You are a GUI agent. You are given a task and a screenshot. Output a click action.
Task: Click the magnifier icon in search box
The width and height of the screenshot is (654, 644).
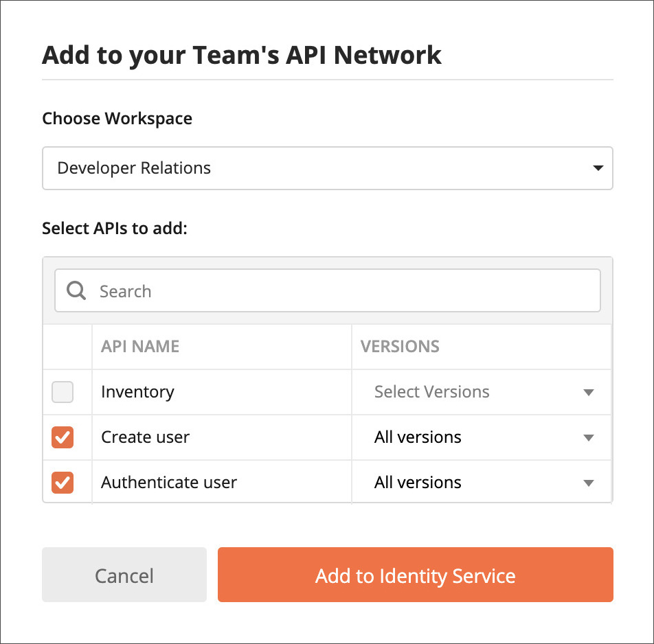76,290
